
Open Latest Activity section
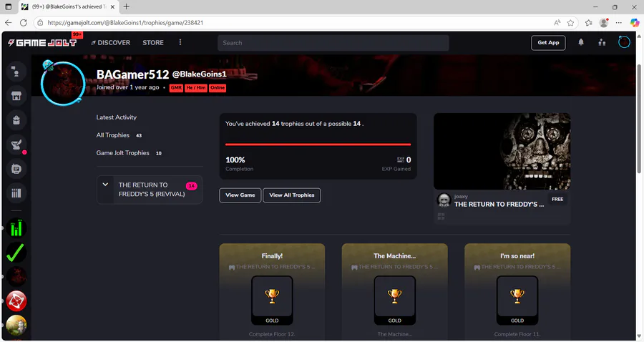(x=116, y=117)
